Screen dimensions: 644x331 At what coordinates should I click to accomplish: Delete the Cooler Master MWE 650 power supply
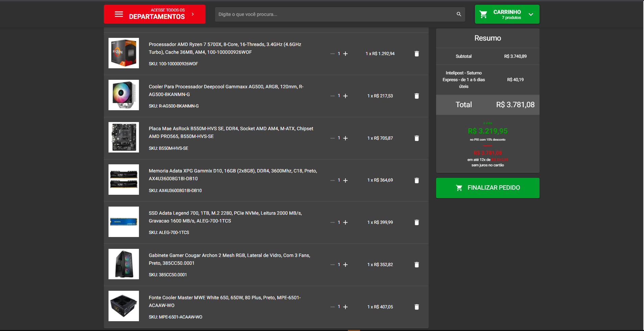pos(416,307)
